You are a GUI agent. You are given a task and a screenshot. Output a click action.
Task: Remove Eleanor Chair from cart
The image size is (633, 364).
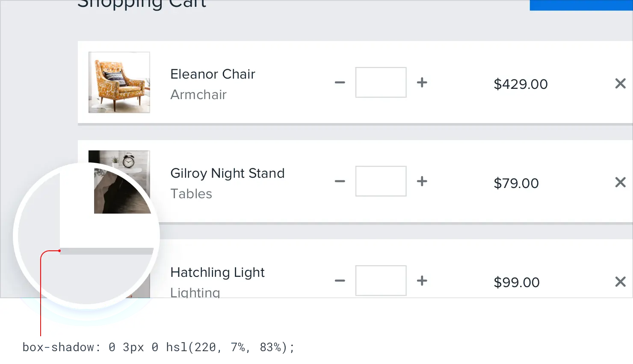click(620, 83)
